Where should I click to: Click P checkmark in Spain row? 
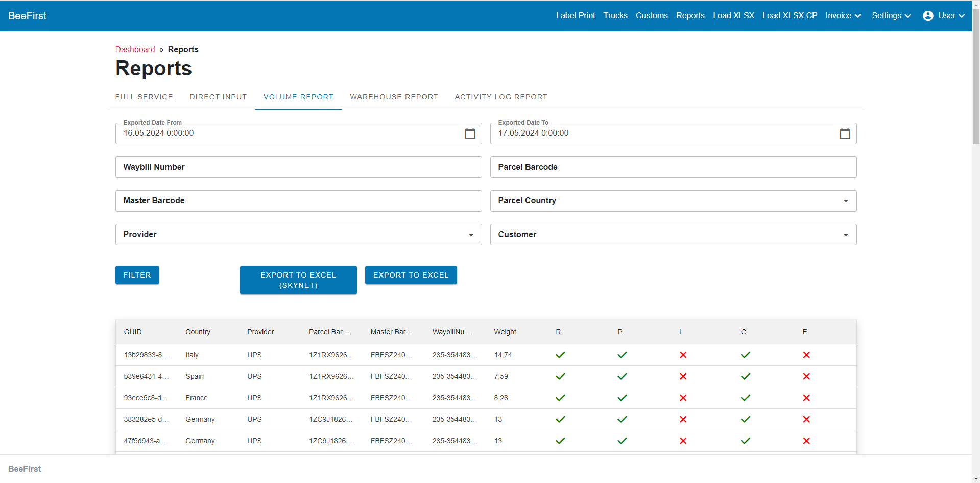pyautogui.click(x=622, y=376)
